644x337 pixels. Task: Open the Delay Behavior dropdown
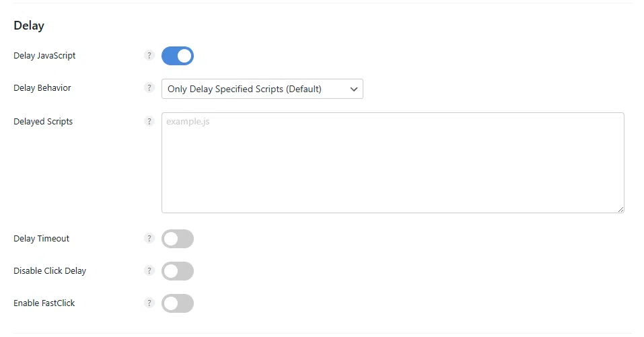(262, 89)
